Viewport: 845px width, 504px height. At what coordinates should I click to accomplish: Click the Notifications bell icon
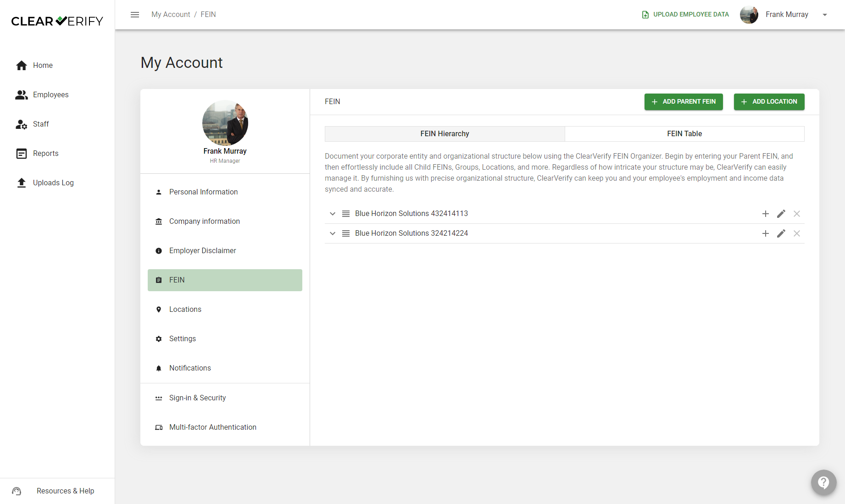(x=159, y=368)
